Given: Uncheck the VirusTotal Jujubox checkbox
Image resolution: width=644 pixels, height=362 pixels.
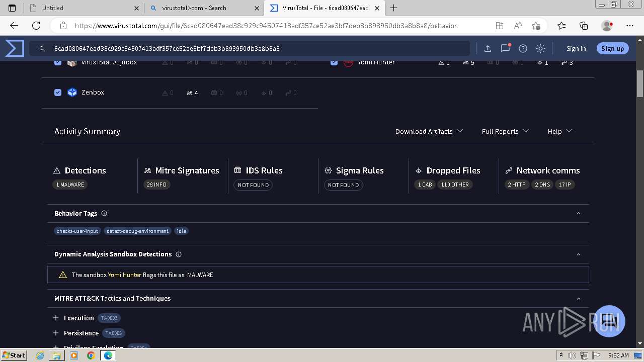Looking at the screenshot, I should coord(58,62).
